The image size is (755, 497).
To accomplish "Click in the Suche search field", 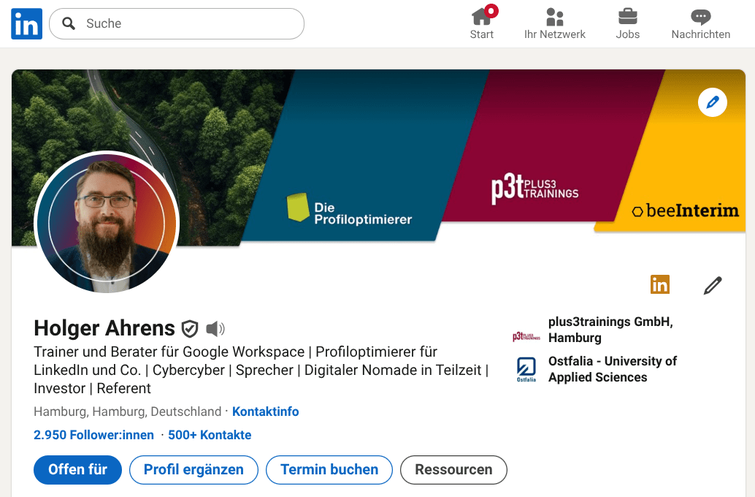I will click(177, 24).
